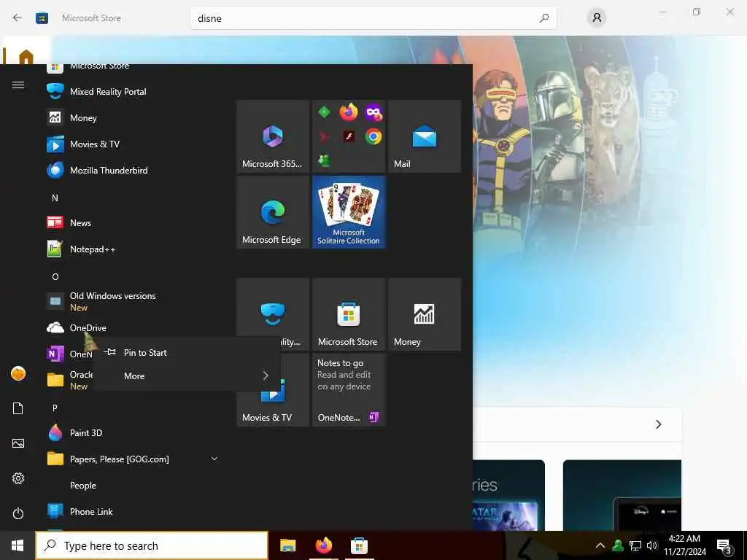Launch Microsoft Edge tile
The height and width of the screenshot is (560, 747).
tap(273, 212)
